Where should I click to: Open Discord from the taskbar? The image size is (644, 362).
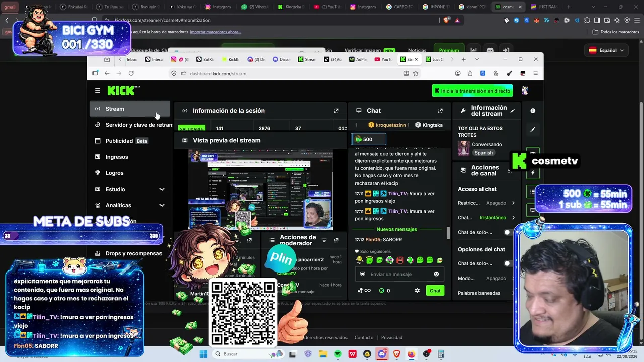[382, 354]
